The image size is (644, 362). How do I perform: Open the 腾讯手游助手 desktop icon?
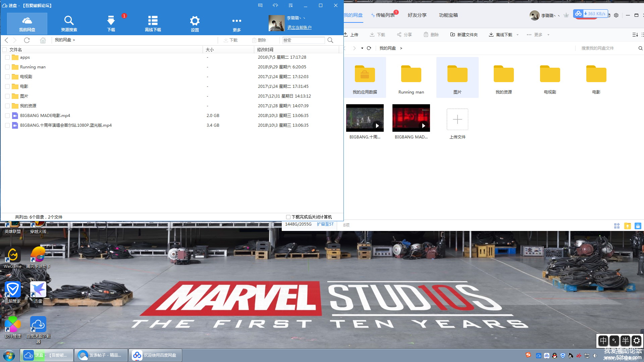point(38,258)
